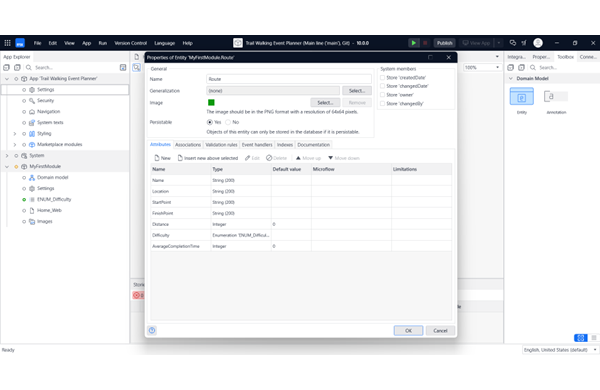The height and width of the screenshot is (390, 600).
Task: Open the Indexes tab
Action: coord(285,145)
